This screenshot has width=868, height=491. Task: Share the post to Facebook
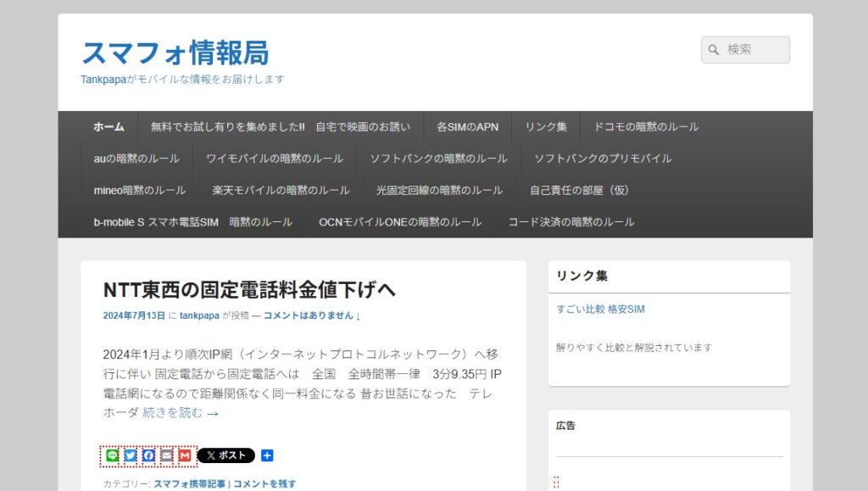coord(148,455)
